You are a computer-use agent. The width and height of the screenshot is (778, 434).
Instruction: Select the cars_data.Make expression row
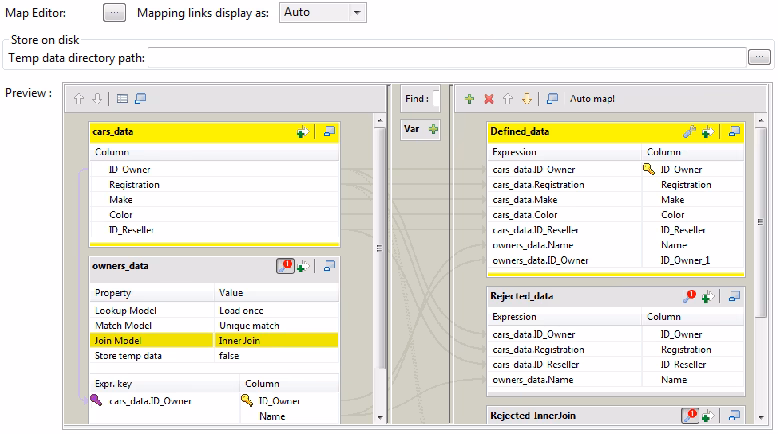[x=565, y=199]
